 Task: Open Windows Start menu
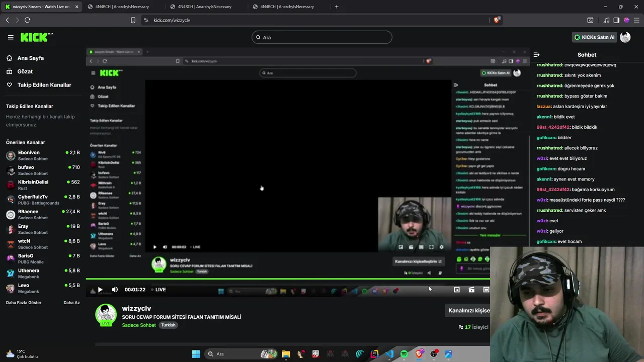[x=196, y=354]
